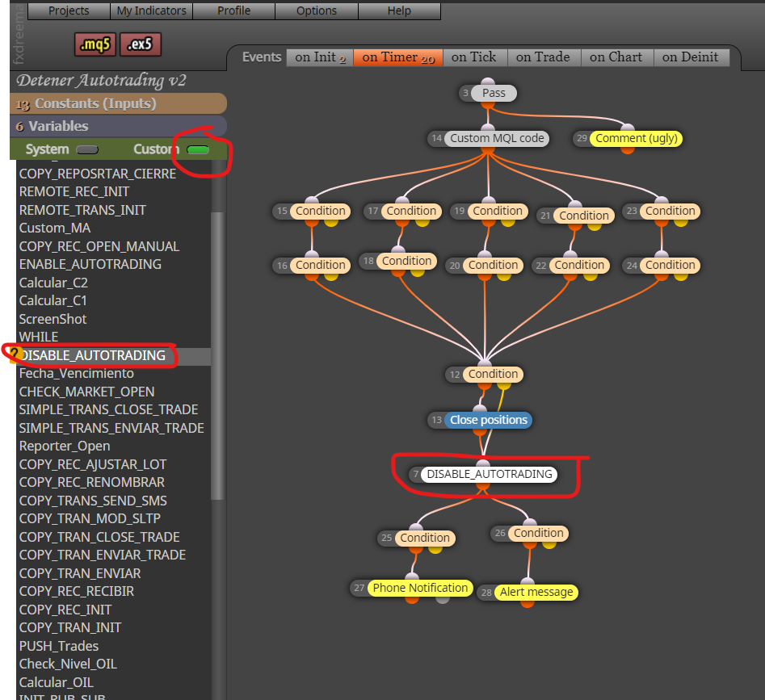Viewport: 765px width, 700px height.
Task: Select DISABLE_AUTOTRADING in the block list
Action: pyautogui.click(x=93, y=356)
